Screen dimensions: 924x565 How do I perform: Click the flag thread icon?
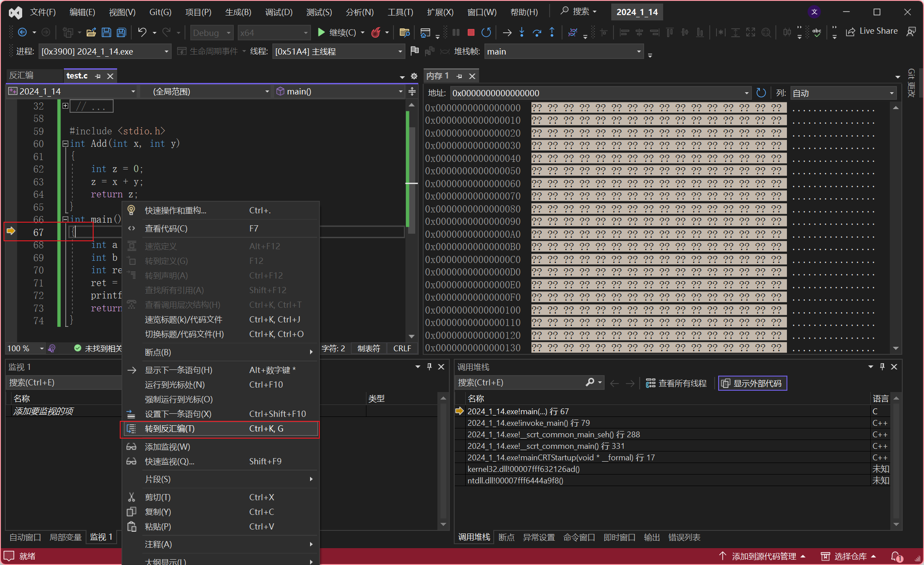pyautogui.click(x=415, y=51)
